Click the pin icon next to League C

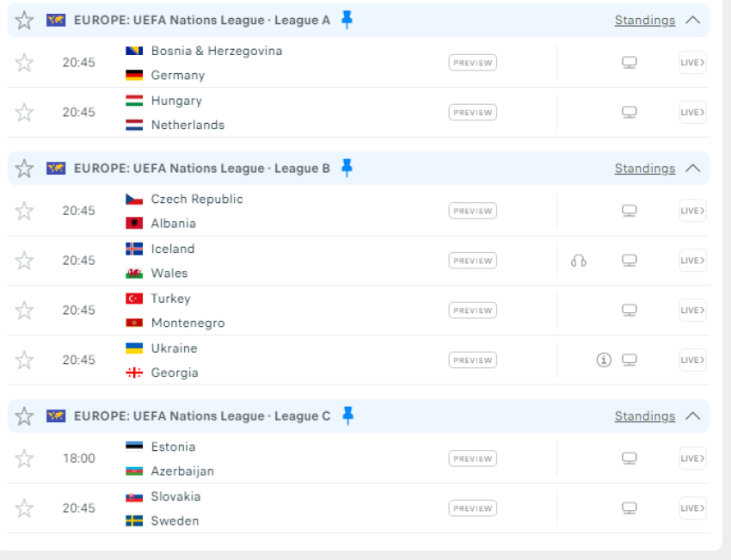347,415
